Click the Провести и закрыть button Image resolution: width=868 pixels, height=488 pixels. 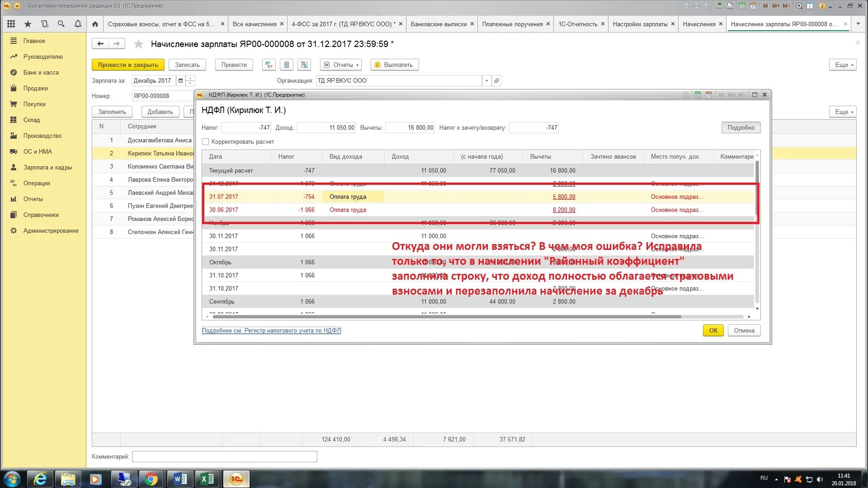(128, 65)
